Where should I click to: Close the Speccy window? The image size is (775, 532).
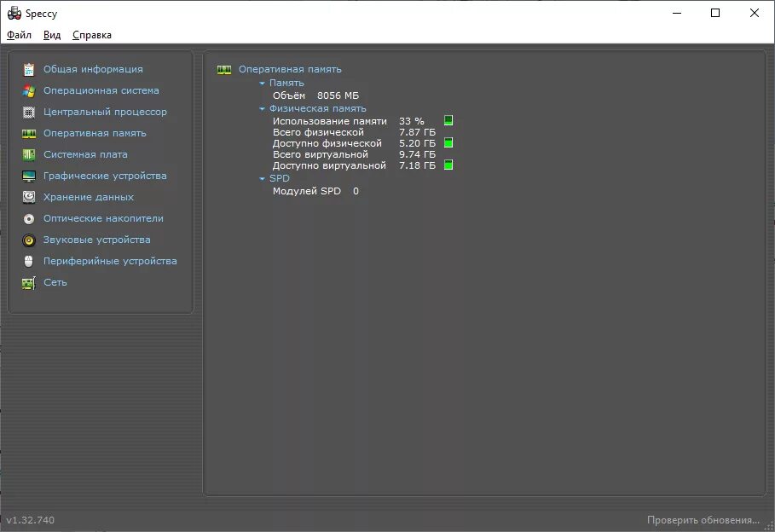(x=755, y=13)
